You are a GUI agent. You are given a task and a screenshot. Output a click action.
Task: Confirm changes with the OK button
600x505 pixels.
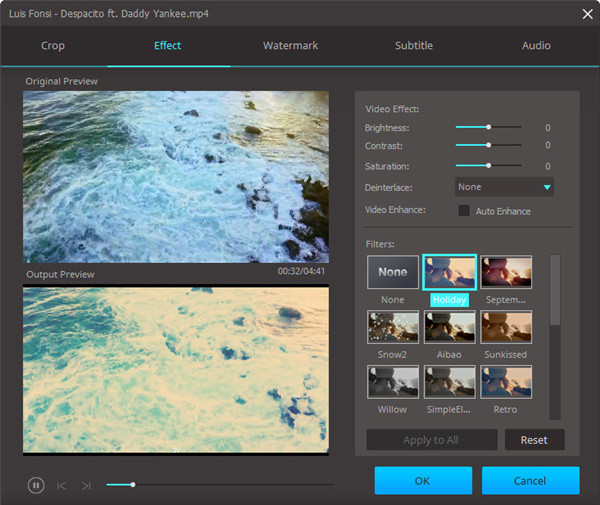pos(422,481)
